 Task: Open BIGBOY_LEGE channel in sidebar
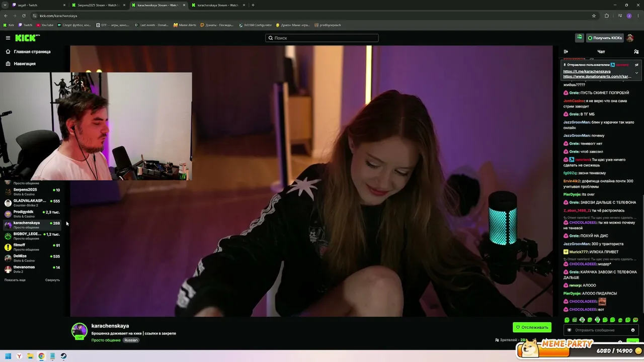point(32,236)
